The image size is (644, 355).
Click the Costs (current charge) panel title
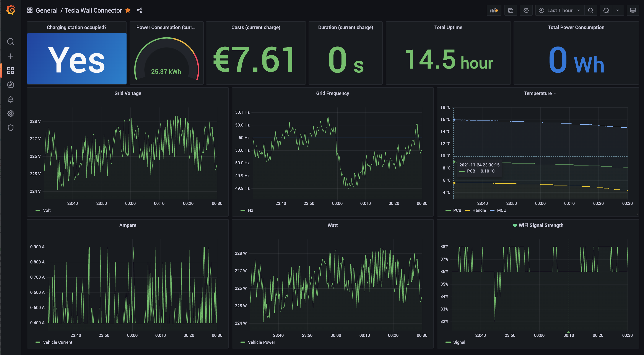coord(256,27)
